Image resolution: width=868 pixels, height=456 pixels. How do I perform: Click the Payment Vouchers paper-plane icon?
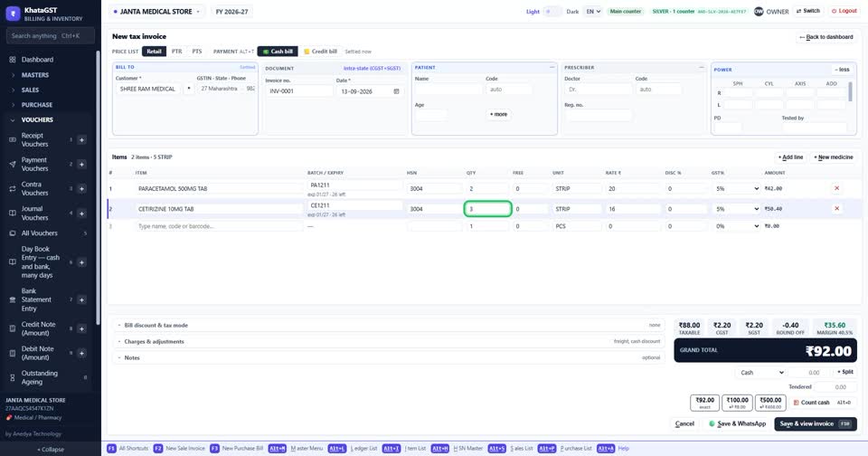[12, 164]
